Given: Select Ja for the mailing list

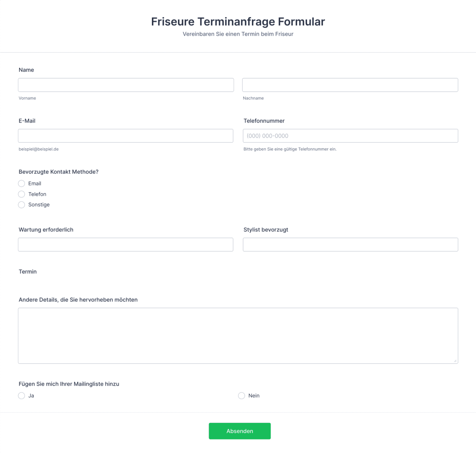Looking at the screenshot, I should point(21,396).
